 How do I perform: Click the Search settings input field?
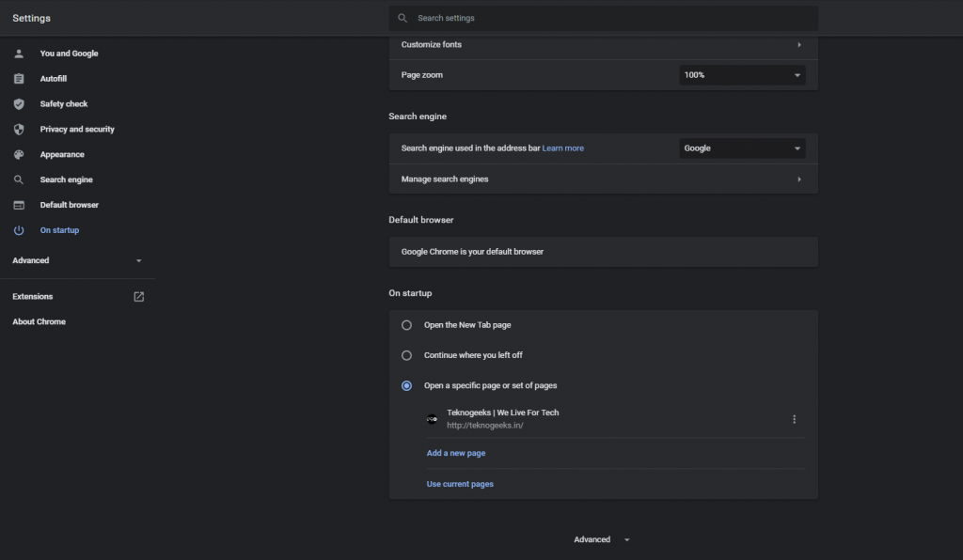603,19
